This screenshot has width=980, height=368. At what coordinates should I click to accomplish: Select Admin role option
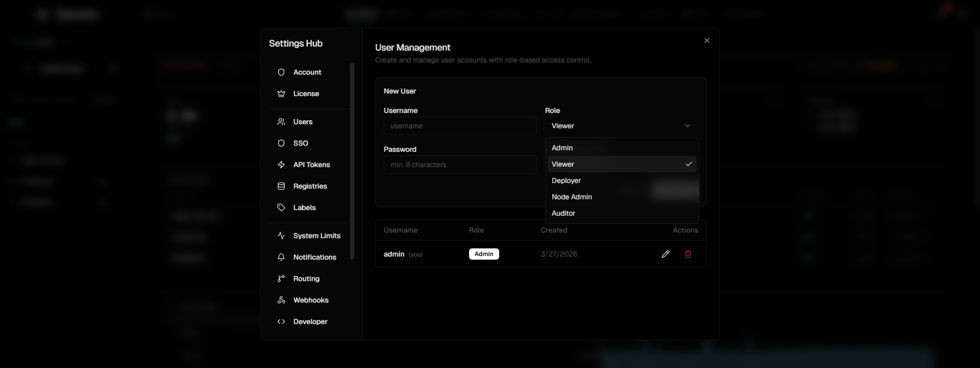(x=622, y=148)
